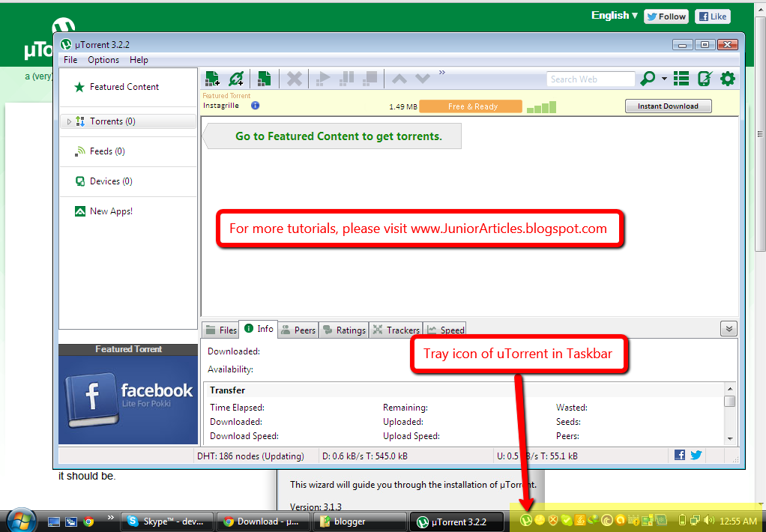Click Chrome icon in Quick Launch
Viewport: 766px width, 532px height.
coord(88,522)
